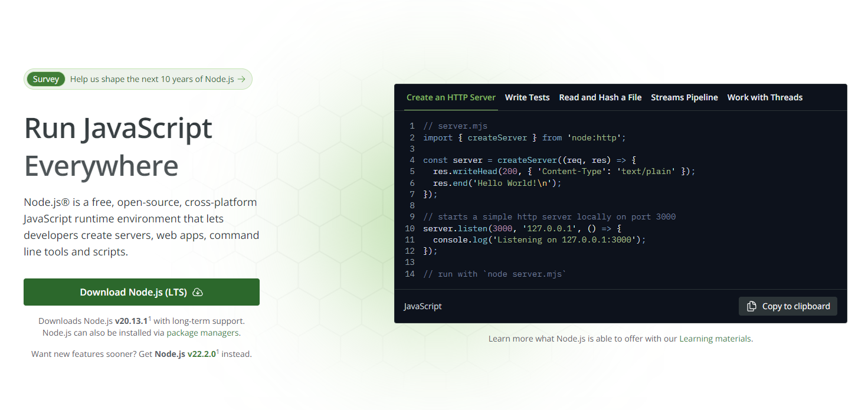Screen dimensions: 868x410
Task: Switch to the Work with Threads tab
Action: pos(765,97)
